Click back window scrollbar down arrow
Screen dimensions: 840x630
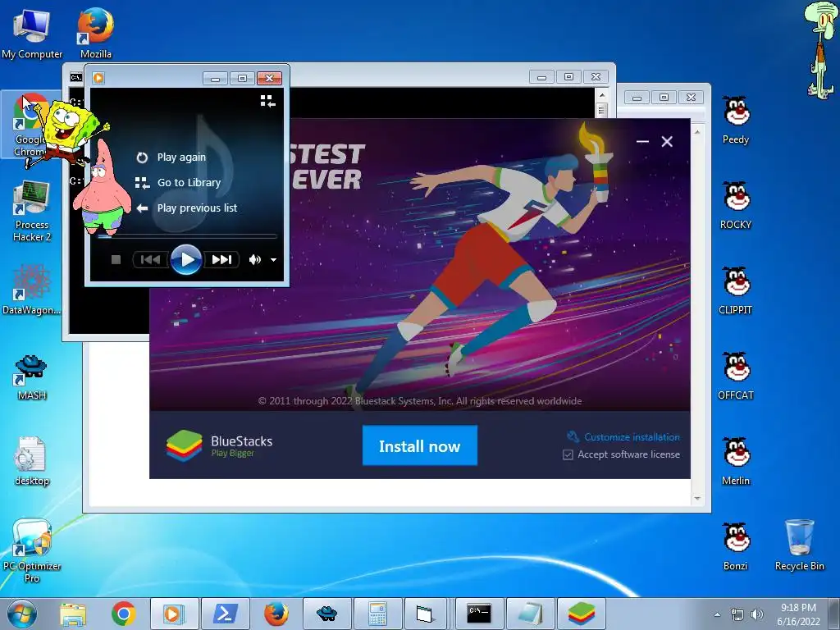click(697, 498)
